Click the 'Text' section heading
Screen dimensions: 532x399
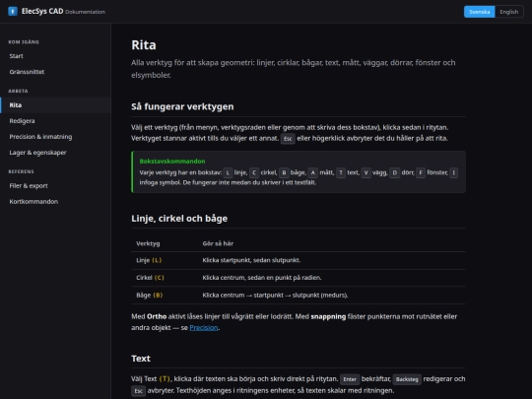[141, 359]
